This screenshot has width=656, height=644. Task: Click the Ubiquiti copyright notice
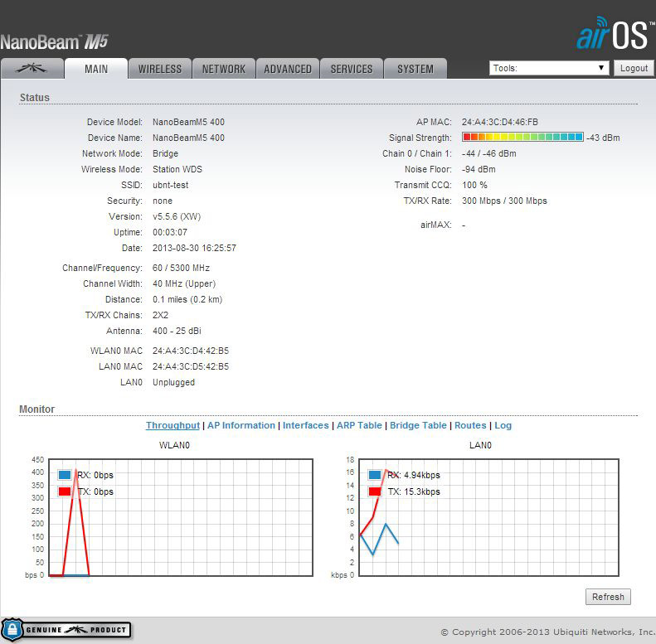coord(548,632)
